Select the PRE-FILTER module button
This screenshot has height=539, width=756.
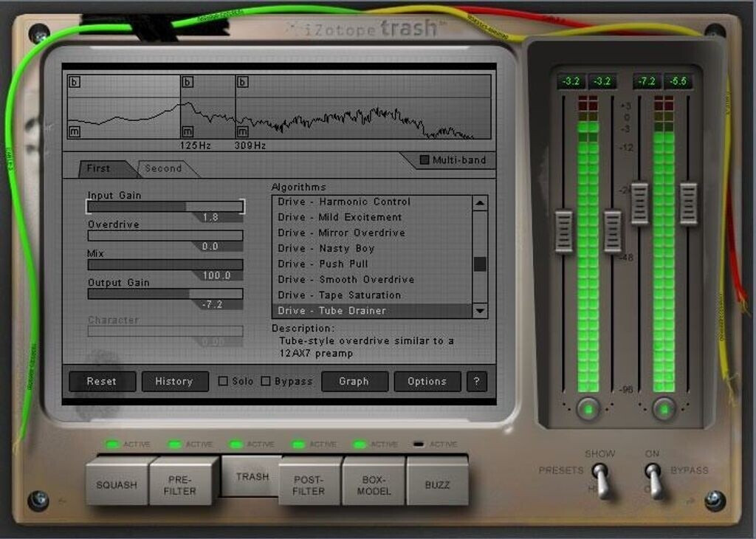[180, 484]
